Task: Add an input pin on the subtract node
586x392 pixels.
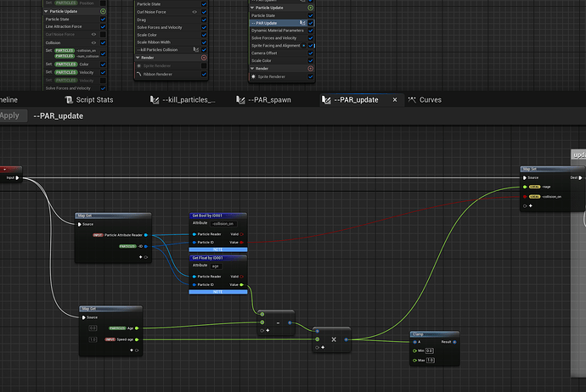Action: pos(268,330)
